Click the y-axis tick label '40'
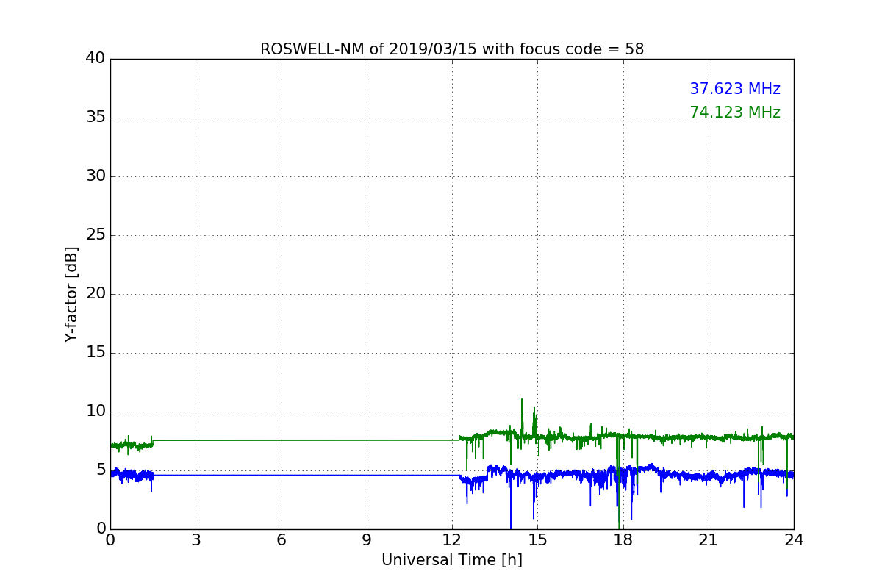Image resolution: width=882 pixels, height=588 pixels. [x=96, y=59]
